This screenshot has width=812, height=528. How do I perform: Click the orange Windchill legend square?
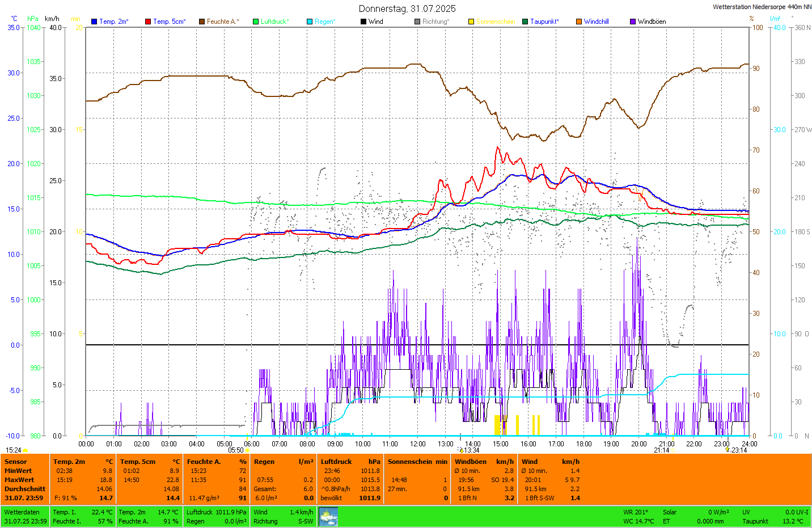(x=579, y=22)
